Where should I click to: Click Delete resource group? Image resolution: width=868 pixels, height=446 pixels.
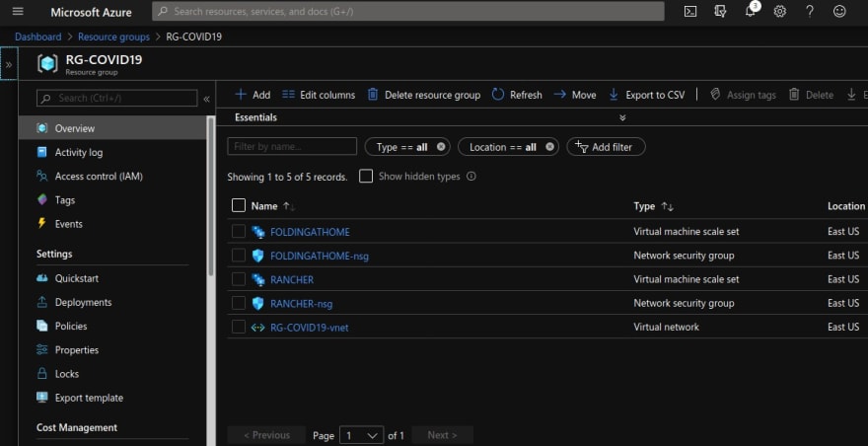coord(424,95)
